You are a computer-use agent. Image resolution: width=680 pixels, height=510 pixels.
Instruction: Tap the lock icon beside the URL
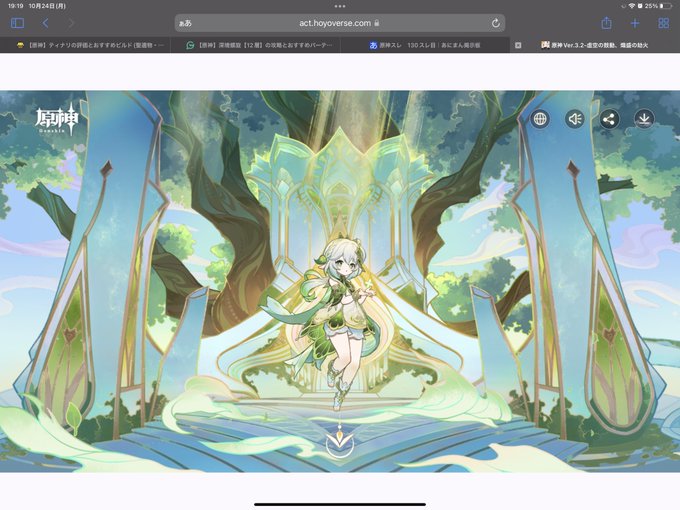377,23
